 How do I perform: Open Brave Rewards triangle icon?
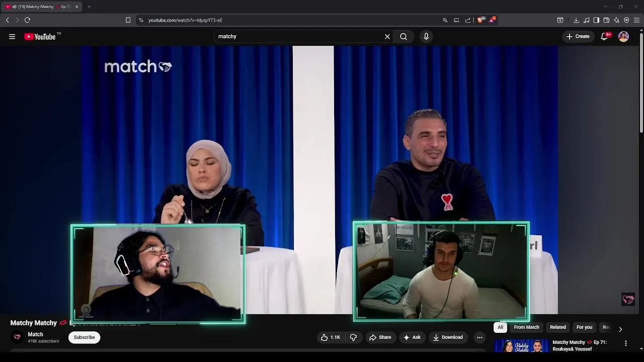tap(492, 20)
